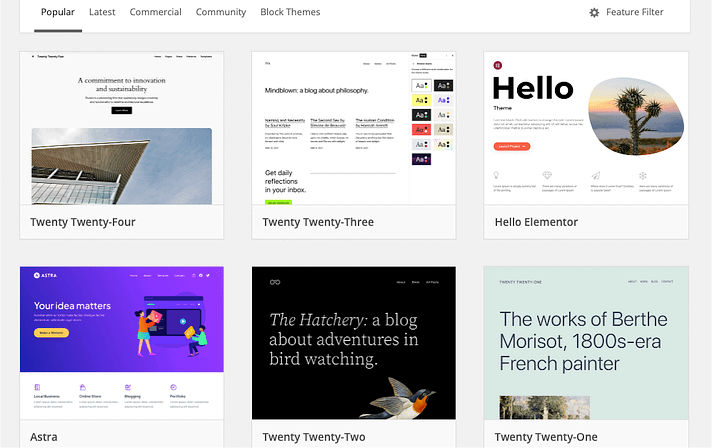The height and width of the screenshot is (448, 712).
Task: Click the black Learn More button
Action: point(122,110)
